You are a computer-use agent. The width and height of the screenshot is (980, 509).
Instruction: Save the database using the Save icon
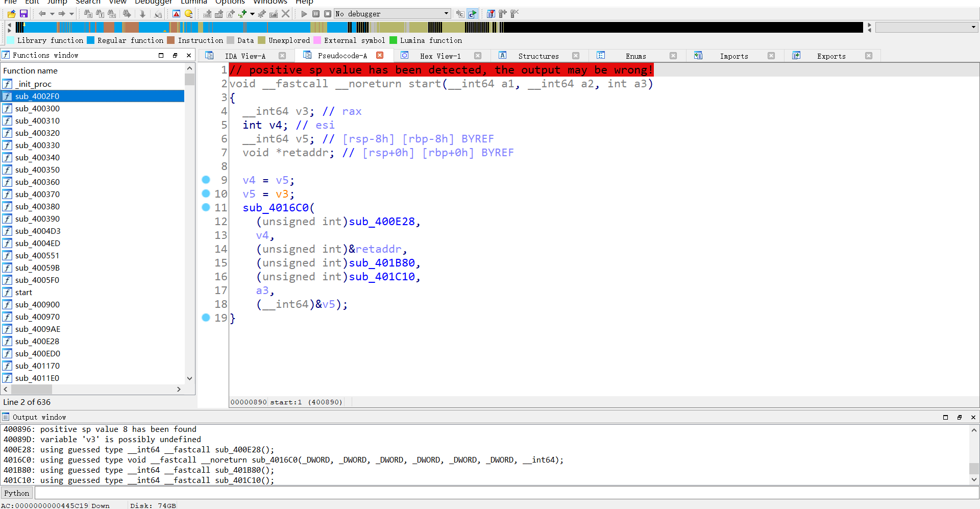coord(24,14)
